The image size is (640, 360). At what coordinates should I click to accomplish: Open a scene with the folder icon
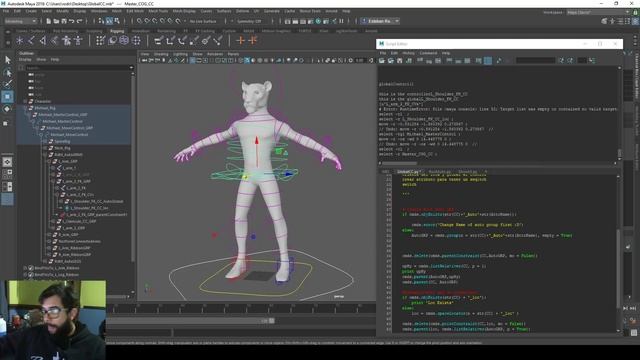pos(56,21)
